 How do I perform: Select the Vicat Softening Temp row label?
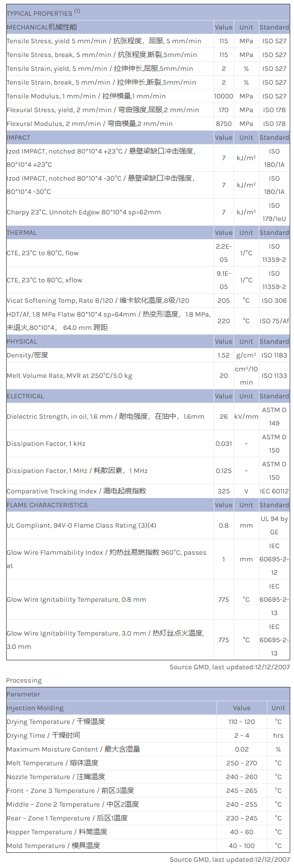(98, 300)
